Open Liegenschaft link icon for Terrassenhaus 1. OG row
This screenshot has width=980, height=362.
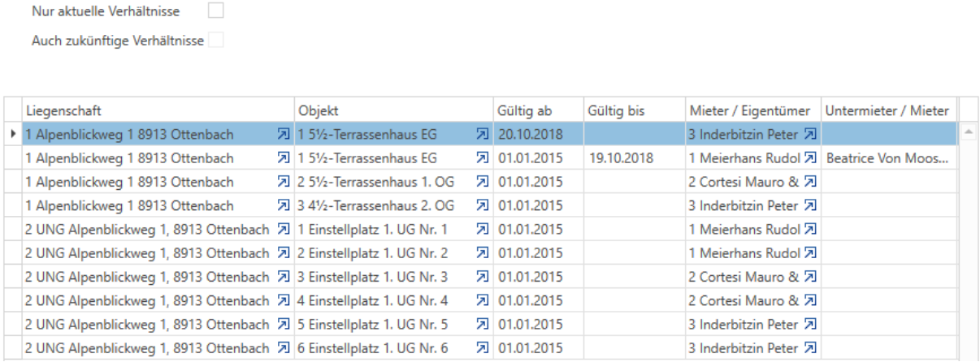[x=283, y=182]
